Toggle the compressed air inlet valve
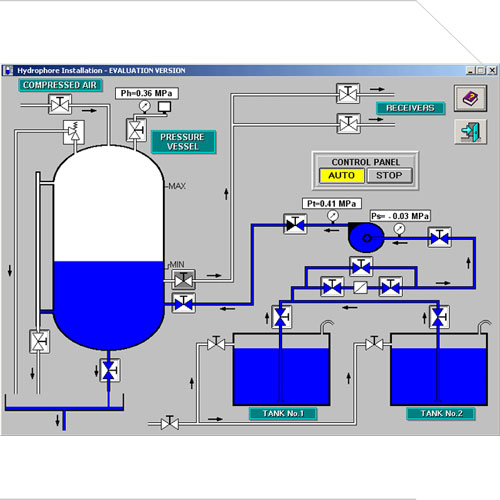The image size is (500, 500). [x=60, y=105]
